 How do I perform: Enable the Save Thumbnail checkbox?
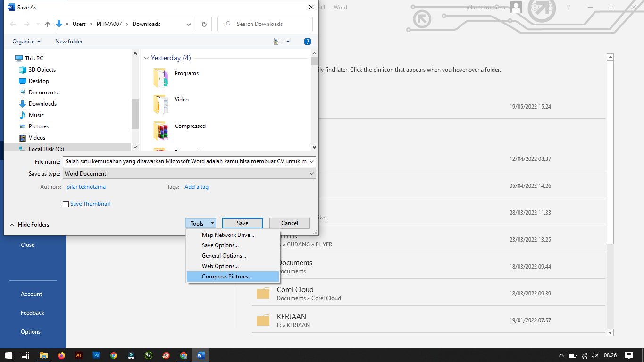[66, 204]
